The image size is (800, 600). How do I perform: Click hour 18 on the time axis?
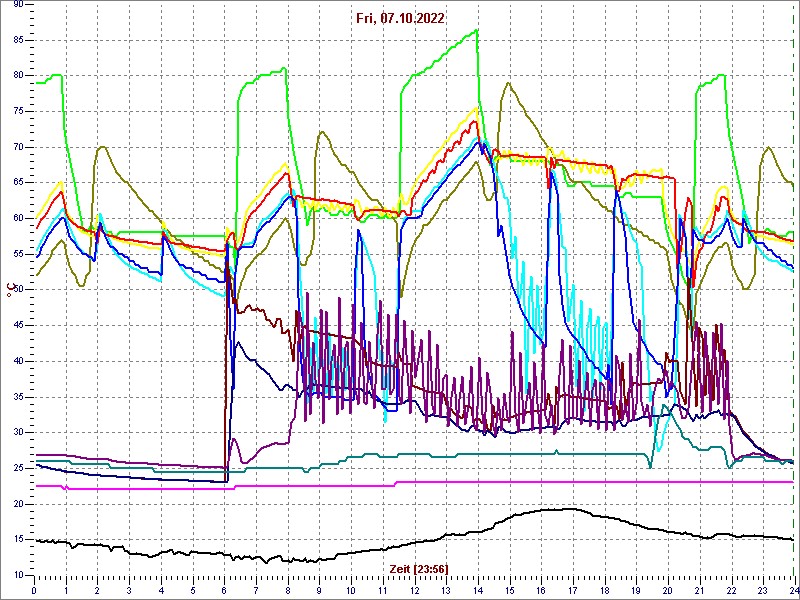pos(605,590)
